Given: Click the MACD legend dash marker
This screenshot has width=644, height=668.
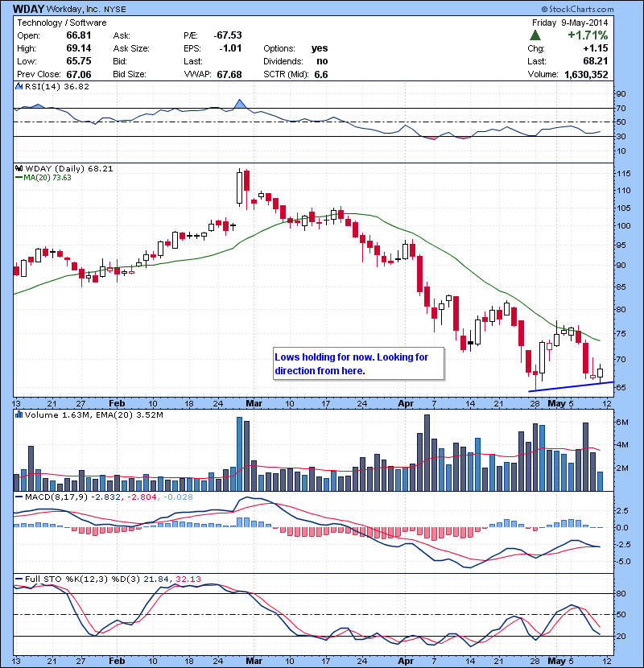Looking at the screenshot, I should pos(19,497).
